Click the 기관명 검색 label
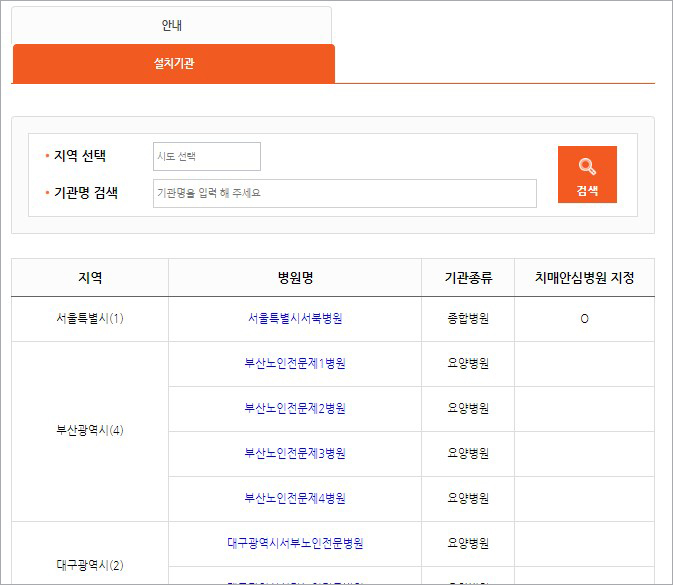Image resolution: width=673 pixels, height=585 pixels. 86,193
